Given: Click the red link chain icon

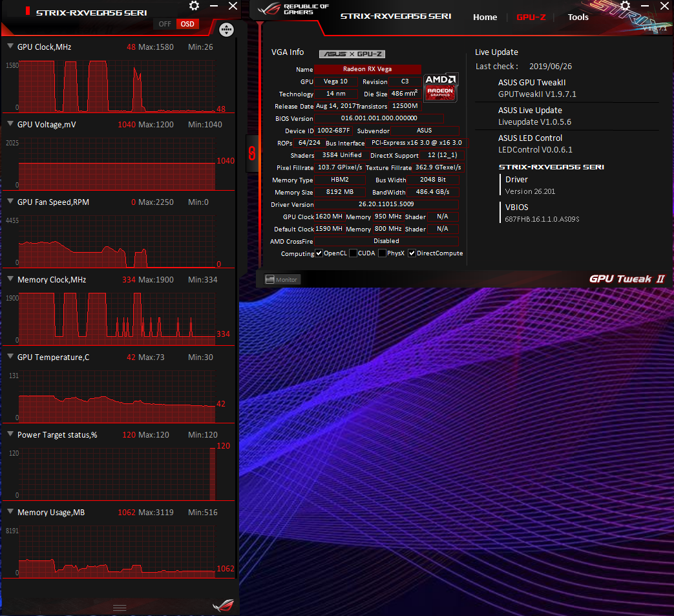Looking at the screenshot, I should (x=252, y=153).
